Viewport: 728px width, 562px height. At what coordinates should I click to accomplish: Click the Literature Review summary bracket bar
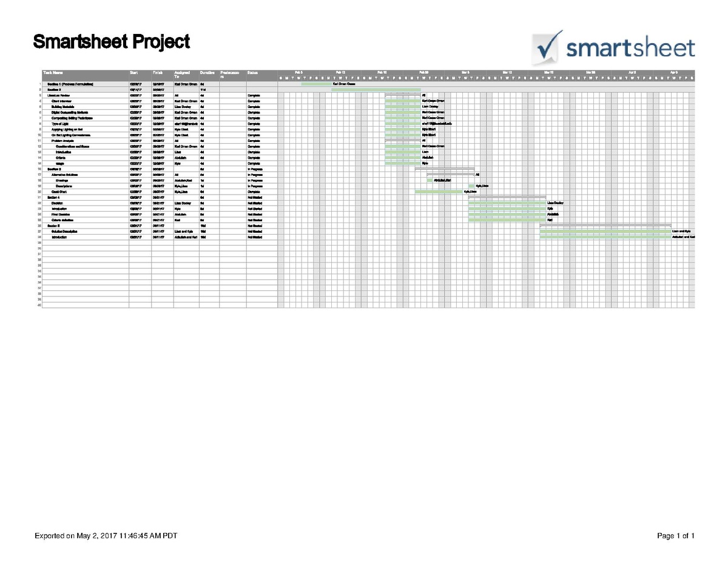point(403,94)
